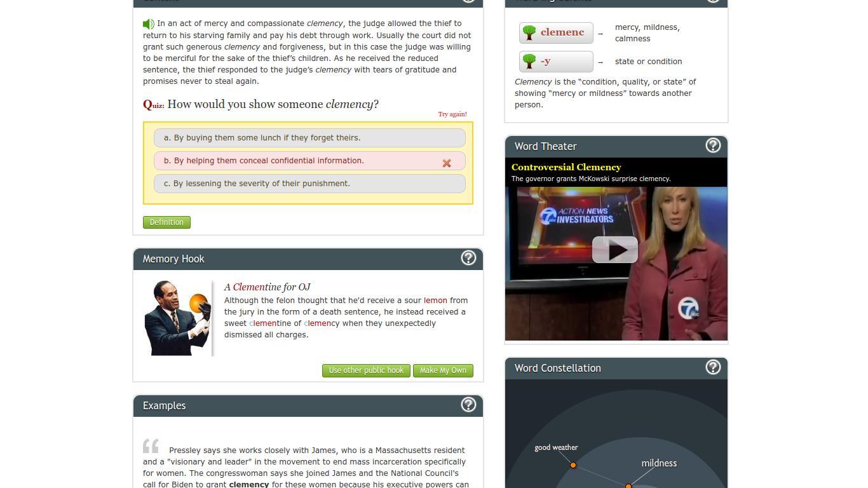Select the mildness node in Word Constellation
868x488 pixels.
click(x=628, y=486)
